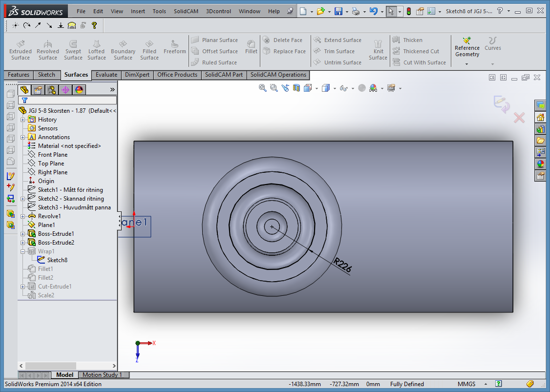The width and height of the screenshot is (550, 392).
Task: Switch to the Features tab
Action: 19,75
